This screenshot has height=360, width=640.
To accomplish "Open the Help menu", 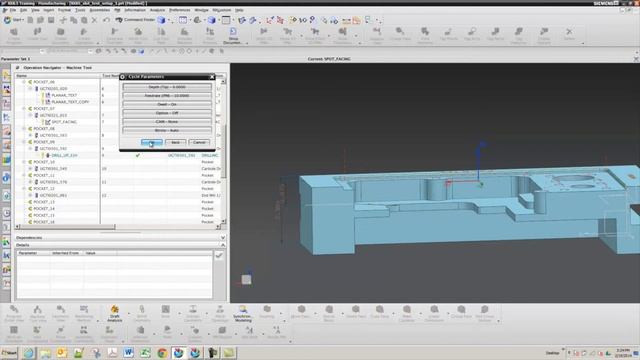I will point(239,10).
